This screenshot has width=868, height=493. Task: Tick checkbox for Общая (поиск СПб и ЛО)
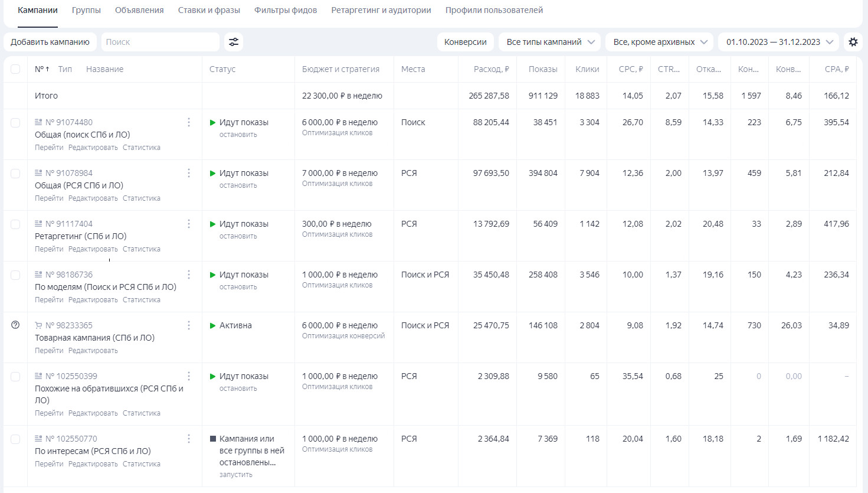(x=15, y=123)
